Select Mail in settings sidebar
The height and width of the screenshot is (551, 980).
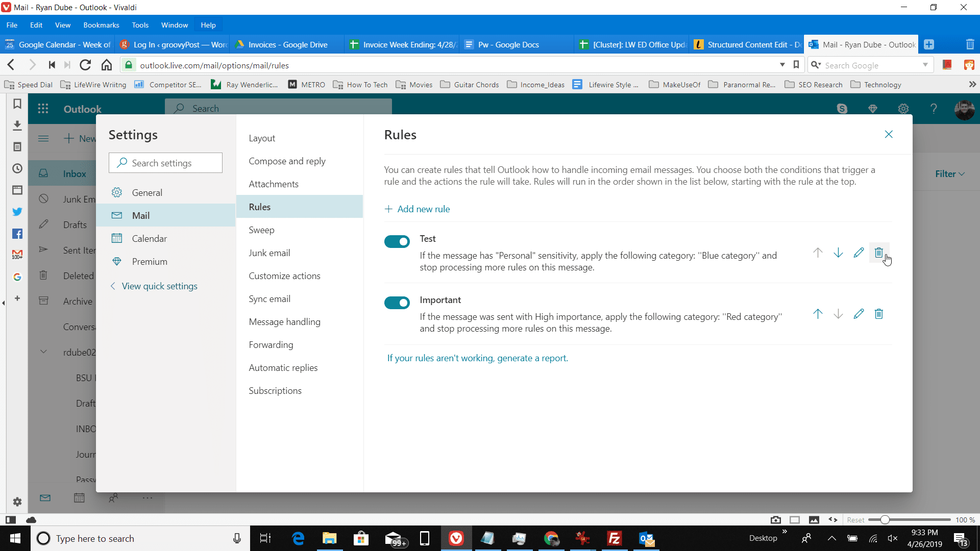pyautogui.click(x=140, y=215)
